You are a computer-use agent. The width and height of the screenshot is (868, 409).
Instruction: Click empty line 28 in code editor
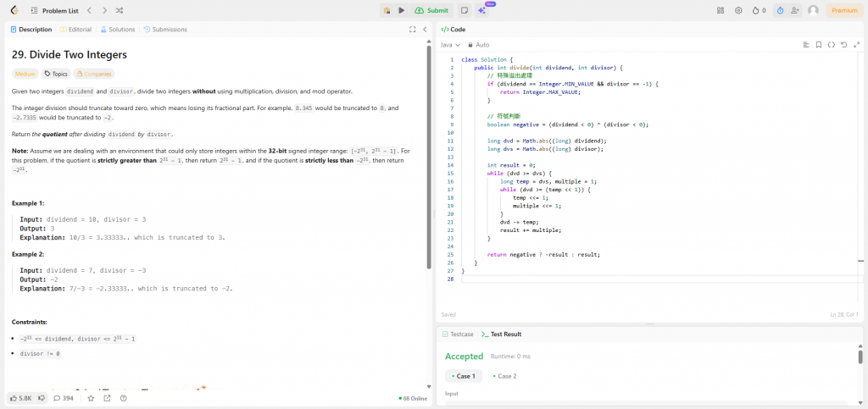(659, 279)
